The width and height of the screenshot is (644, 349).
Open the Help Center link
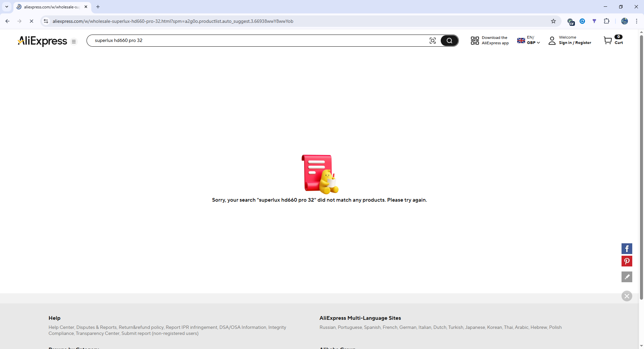[x=61, y=327]
